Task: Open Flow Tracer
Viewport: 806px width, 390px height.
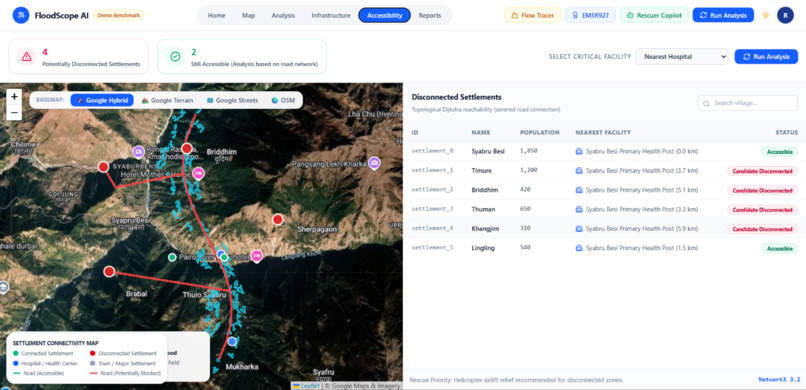Action: tap(533, 15)
